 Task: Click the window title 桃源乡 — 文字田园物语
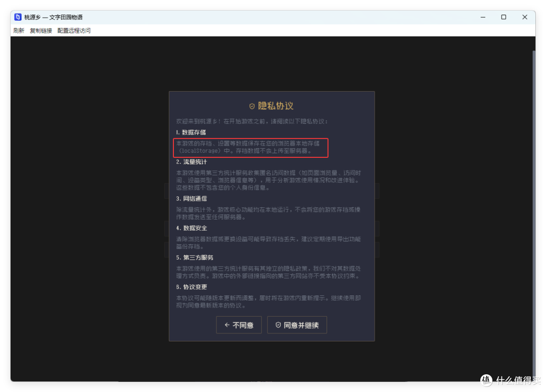53,17
